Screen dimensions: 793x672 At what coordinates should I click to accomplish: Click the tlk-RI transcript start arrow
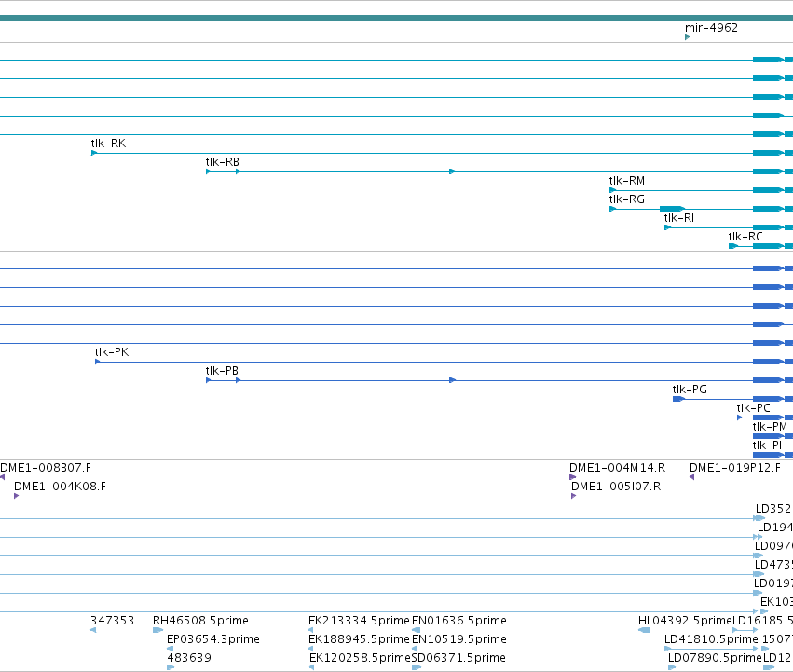(667, 227)
